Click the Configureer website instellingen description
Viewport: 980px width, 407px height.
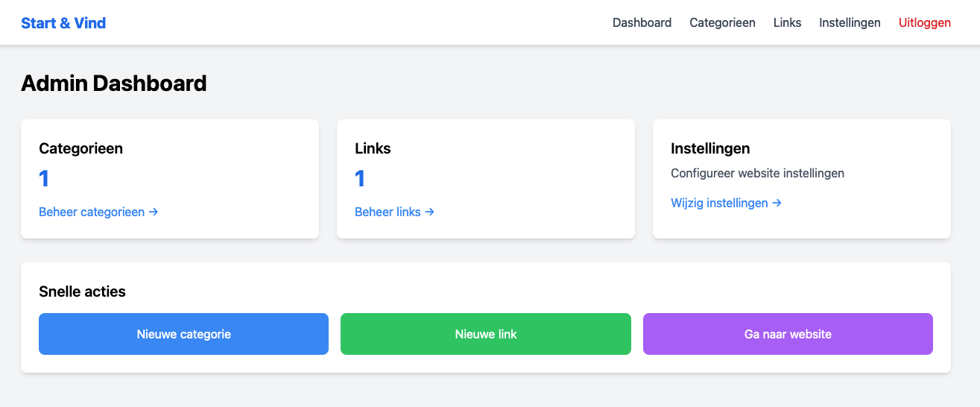(x=757, y=173)
